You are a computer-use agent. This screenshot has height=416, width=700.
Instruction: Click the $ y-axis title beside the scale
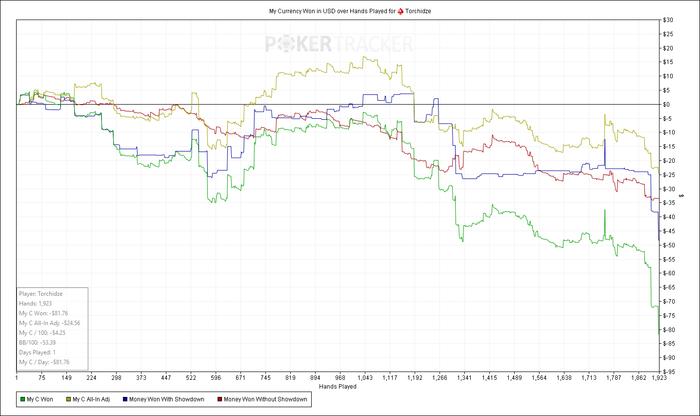(681, 196)
